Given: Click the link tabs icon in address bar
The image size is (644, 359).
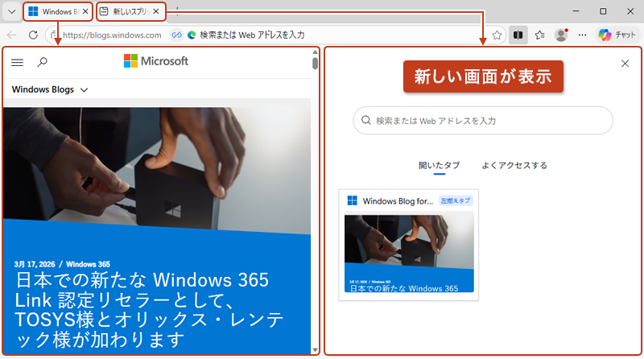Looking at the screenshot, I should point(176,35).
